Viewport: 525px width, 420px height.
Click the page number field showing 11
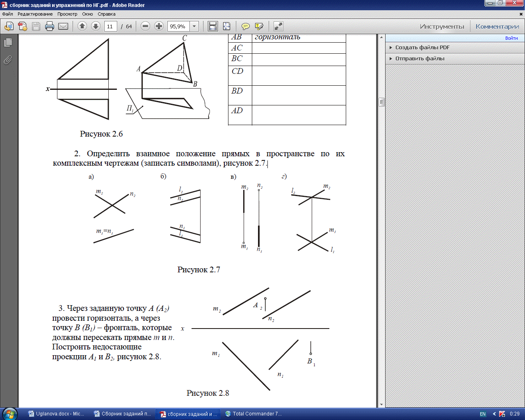110,27
